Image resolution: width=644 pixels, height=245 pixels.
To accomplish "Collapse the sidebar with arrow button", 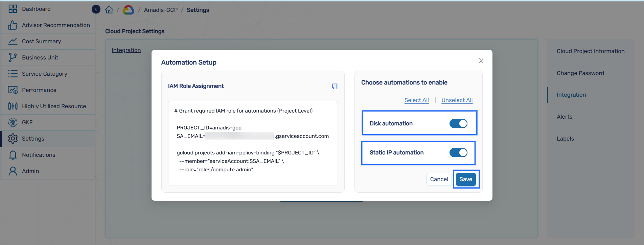I will (x=96, y=9).
